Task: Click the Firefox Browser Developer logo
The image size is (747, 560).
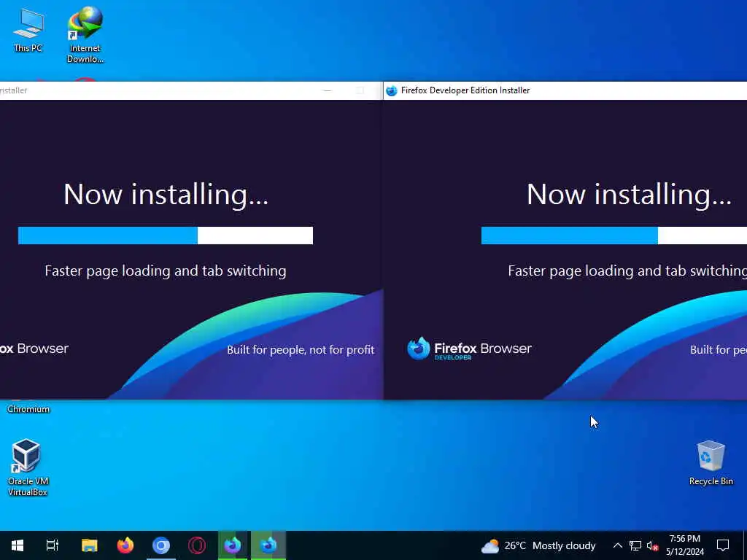Action: click(x=469, y=349)
